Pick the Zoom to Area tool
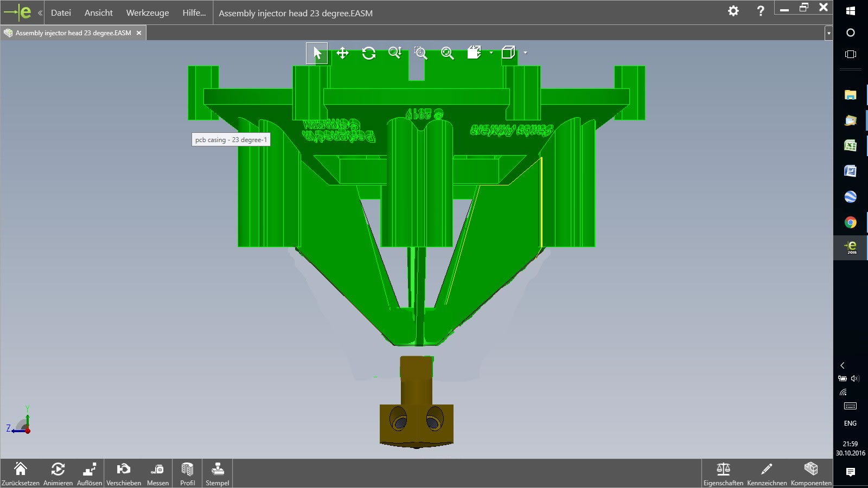Image resolution: width=868 pixels, height=488 pixels. tap(421, 53)
